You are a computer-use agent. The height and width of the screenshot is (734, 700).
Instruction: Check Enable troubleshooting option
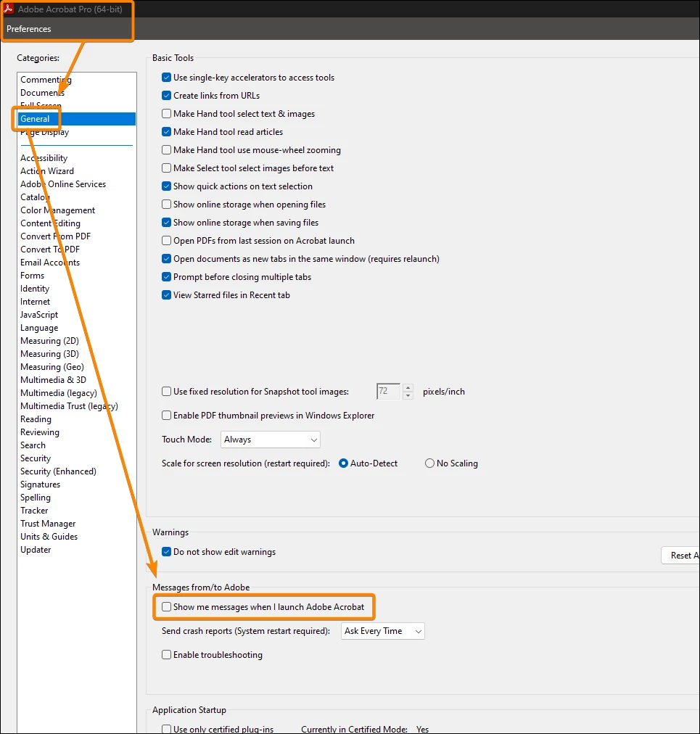[x=166, y=655]
